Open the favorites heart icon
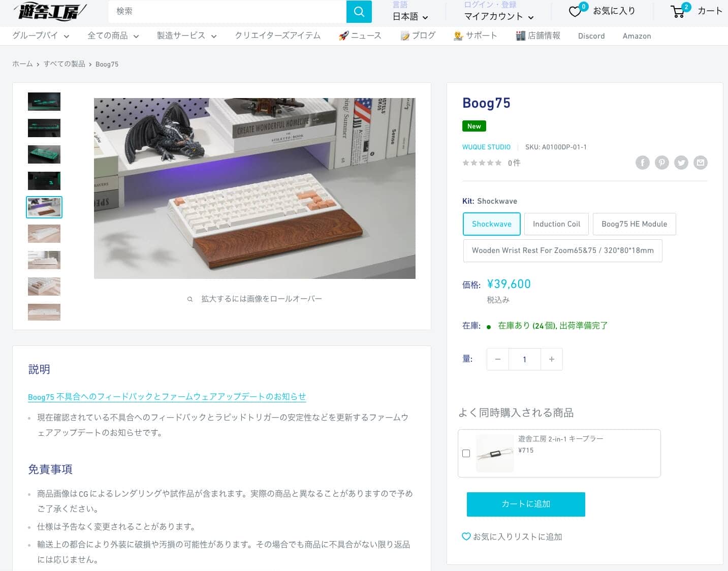This screenshot has width=728, height=571. 575,11
